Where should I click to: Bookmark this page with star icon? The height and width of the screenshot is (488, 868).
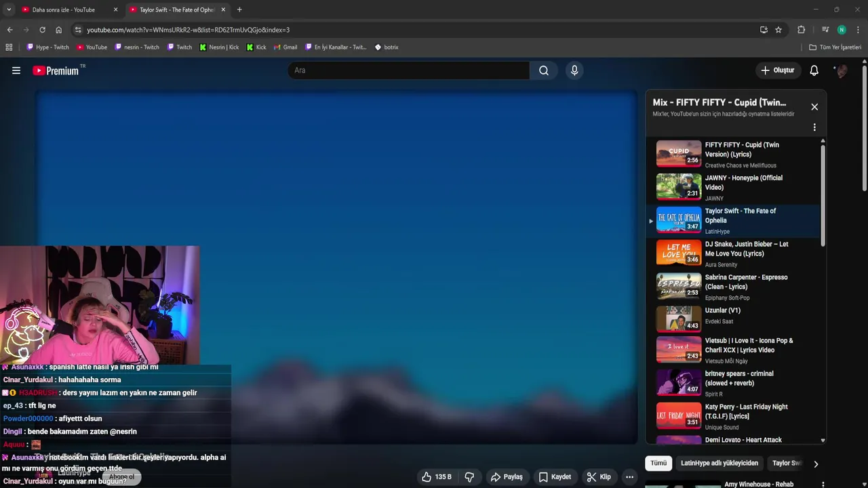[778, 30]
